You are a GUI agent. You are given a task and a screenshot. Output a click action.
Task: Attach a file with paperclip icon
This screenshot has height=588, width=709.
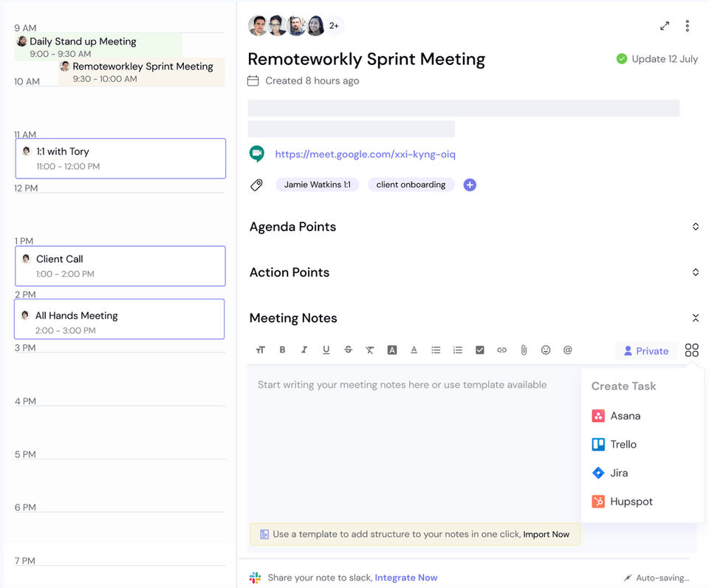coord(524,350)
